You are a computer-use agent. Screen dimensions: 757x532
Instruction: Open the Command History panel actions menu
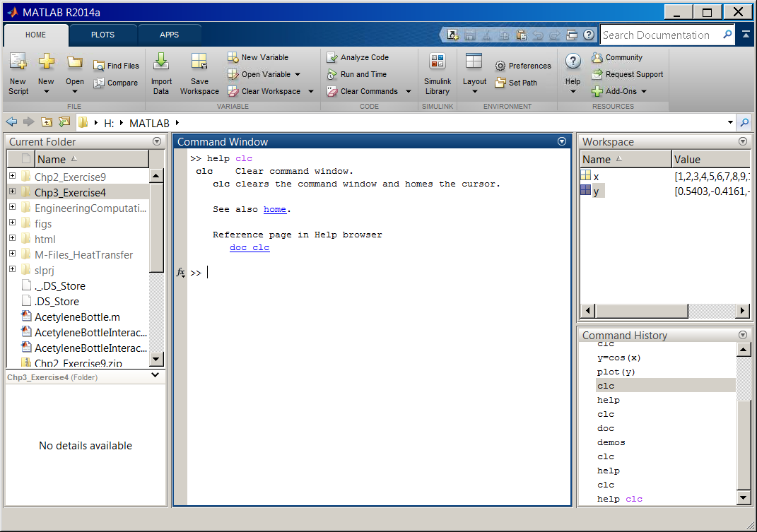pyautogui.click(x=743, y=335)
